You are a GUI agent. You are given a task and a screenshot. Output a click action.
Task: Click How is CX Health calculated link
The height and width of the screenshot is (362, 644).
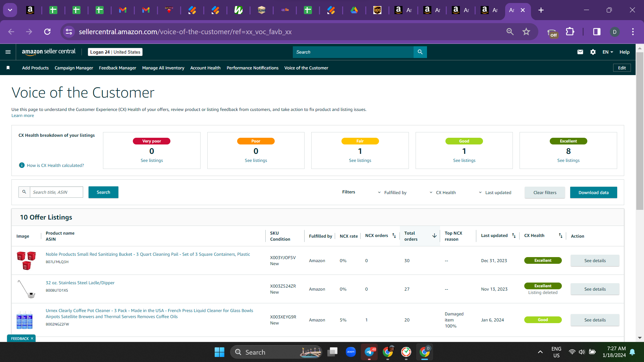[x=55, y=165]
